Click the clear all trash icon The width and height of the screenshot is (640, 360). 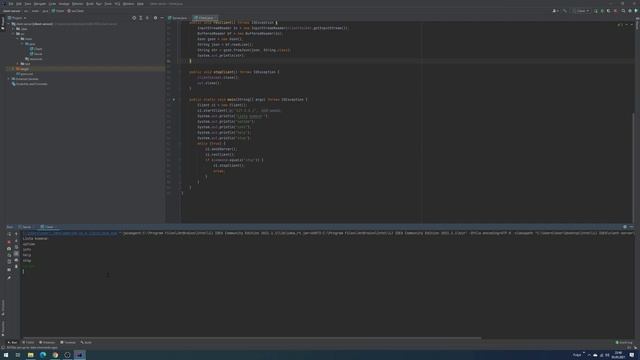16,267
